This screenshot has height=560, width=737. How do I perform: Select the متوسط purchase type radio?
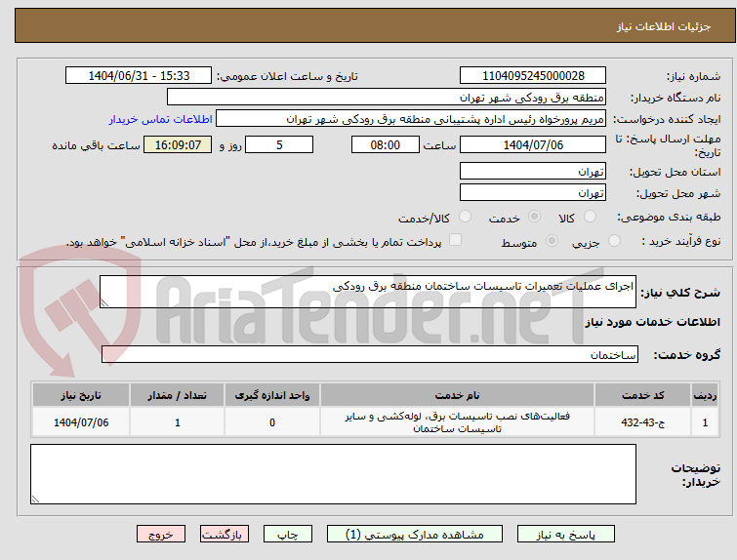(x=552, y=241)
